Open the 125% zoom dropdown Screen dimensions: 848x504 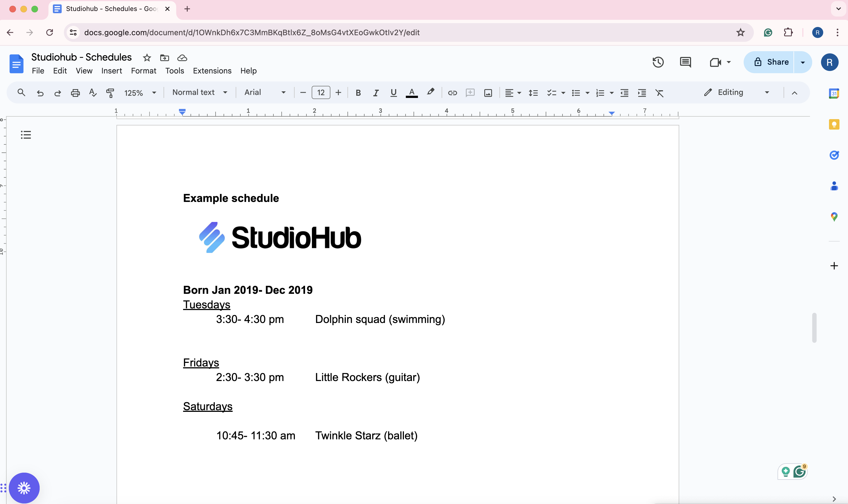pyautogui.click(x=140, y=93)
